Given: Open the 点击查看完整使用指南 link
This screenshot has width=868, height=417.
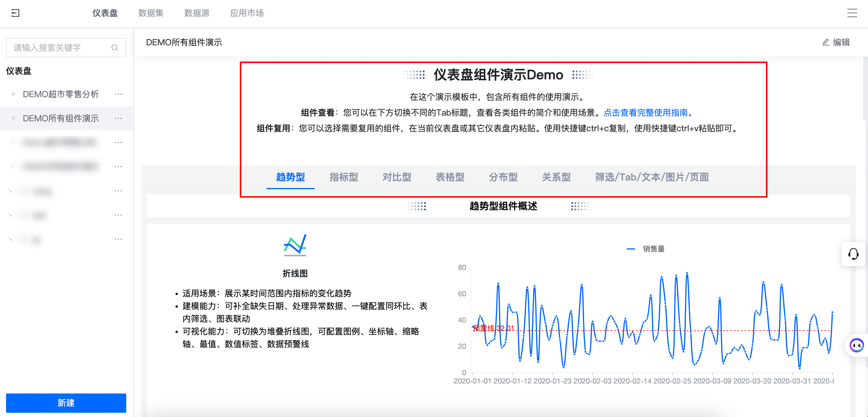Looking at the screenshot, I should [649, 113].
